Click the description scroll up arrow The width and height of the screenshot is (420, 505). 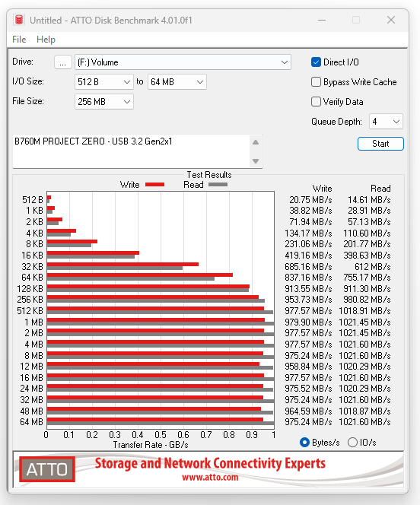pyautogui.click(x=256, y=142)
